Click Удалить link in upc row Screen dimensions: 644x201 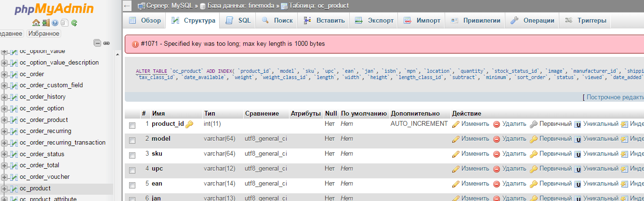(514, 169)
